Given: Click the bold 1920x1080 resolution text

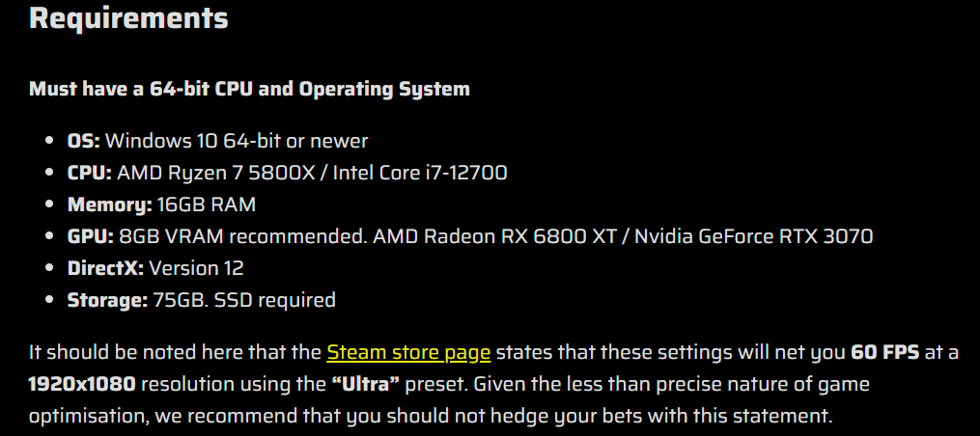Looking at the screenshot, I should (82, 384).
